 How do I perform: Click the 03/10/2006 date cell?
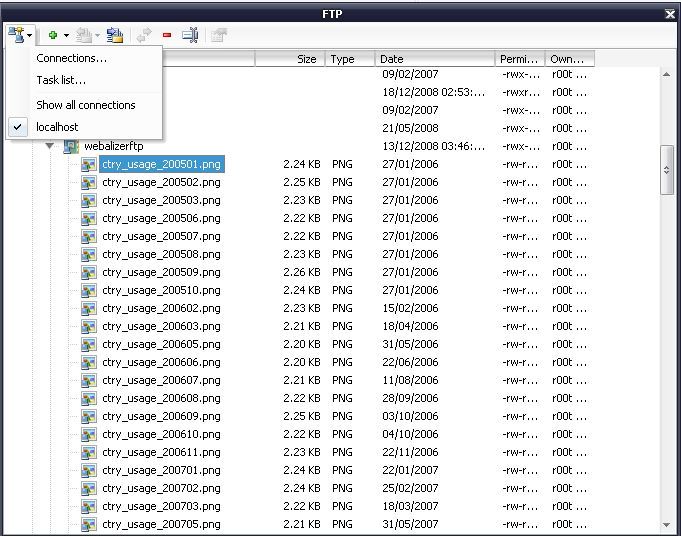tap(410, 417)
